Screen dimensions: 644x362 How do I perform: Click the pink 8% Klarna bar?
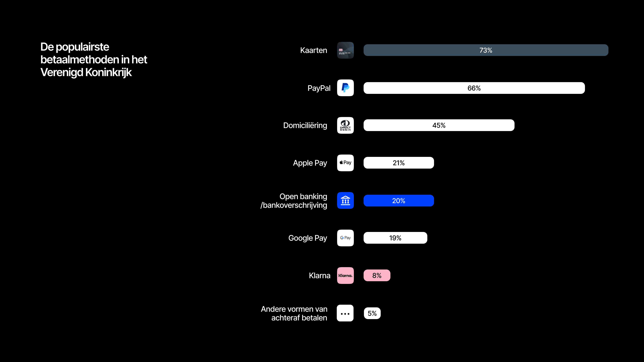click(x=377, y=275)
